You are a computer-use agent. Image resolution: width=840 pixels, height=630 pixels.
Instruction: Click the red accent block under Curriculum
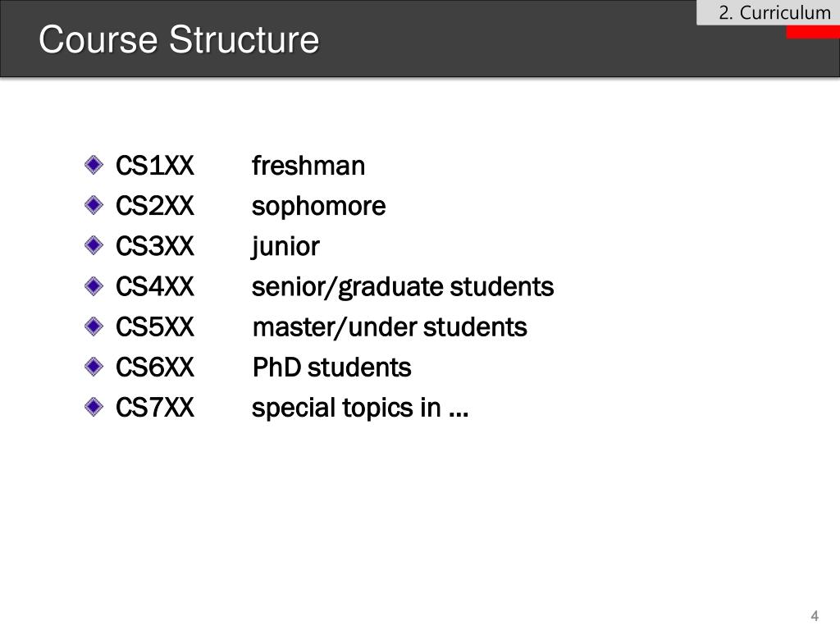[813, 32]
